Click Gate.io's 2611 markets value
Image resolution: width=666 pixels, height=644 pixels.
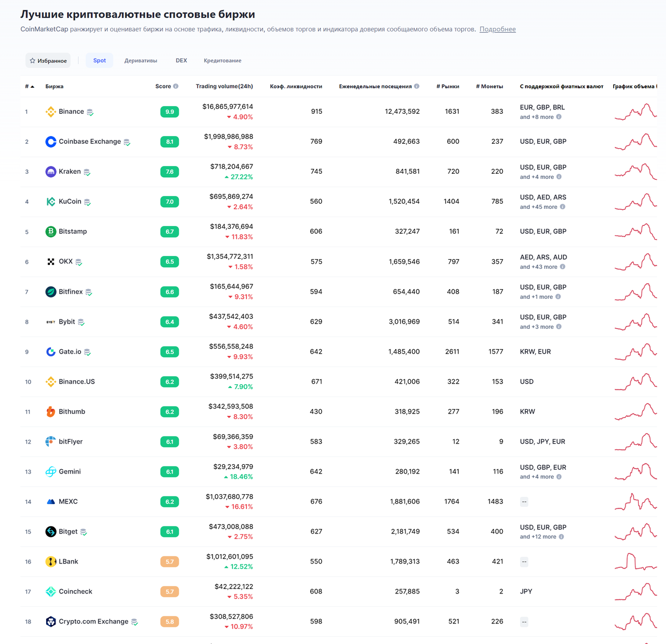coord(452,351)
